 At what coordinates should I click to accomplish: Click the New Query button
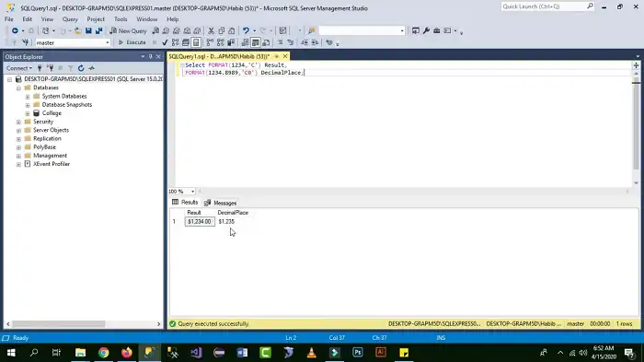tap(128, 30)
